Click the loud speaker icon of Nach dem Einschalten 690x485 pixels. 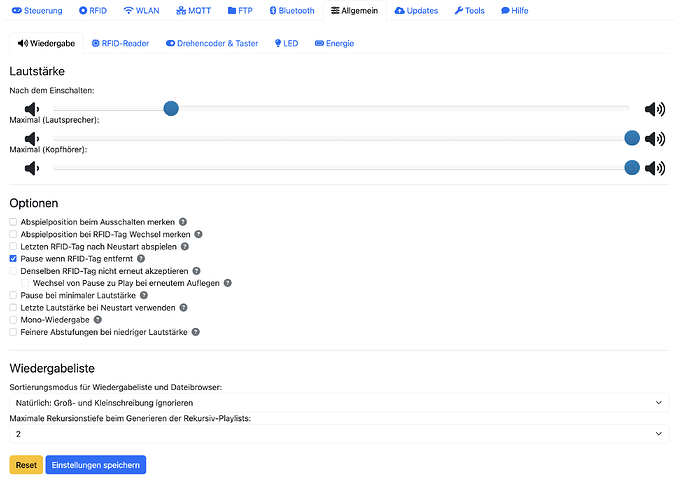pos(655,109)
